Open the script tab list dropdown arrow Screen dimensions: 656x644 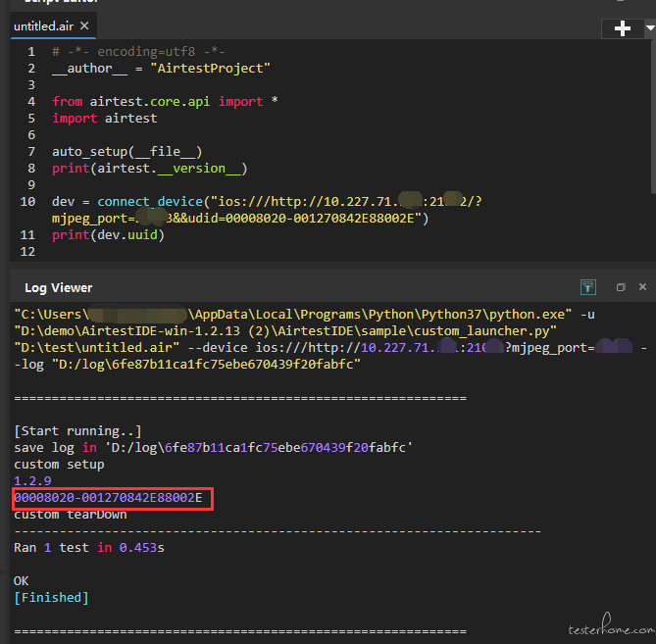650,28
